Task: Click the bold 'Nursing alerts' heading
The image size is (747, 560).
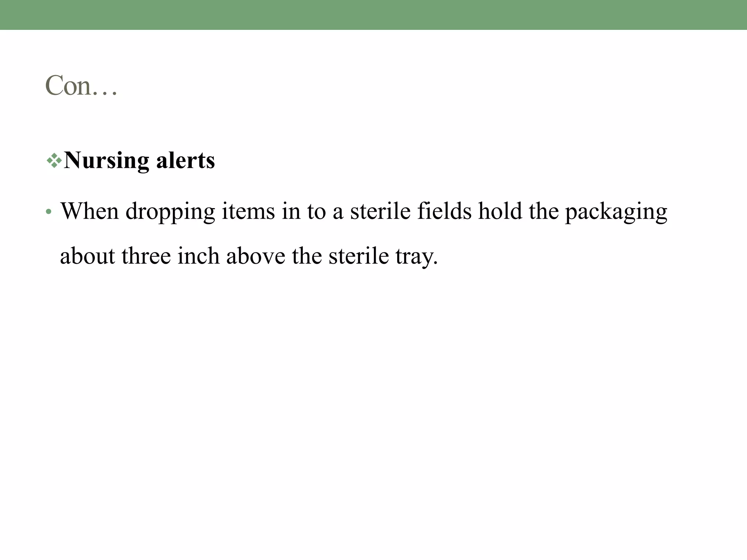Action: [139, 160]
